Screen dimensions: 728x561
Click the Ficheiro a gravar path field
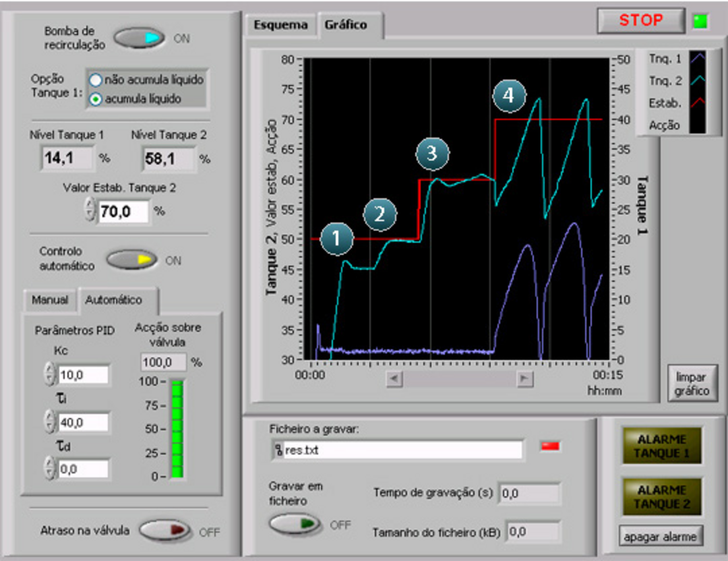(x=398, y=450)
